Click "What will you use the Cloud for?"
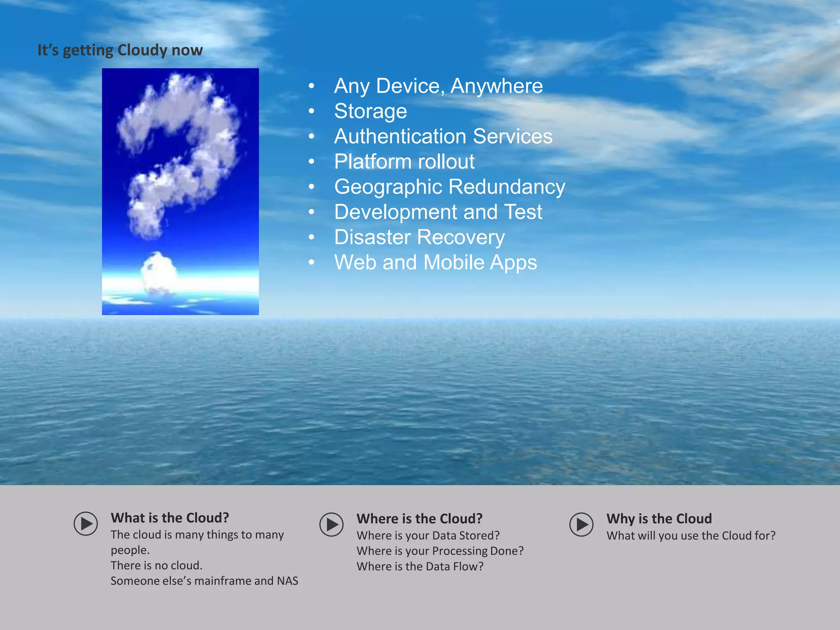 click(691, 536)
